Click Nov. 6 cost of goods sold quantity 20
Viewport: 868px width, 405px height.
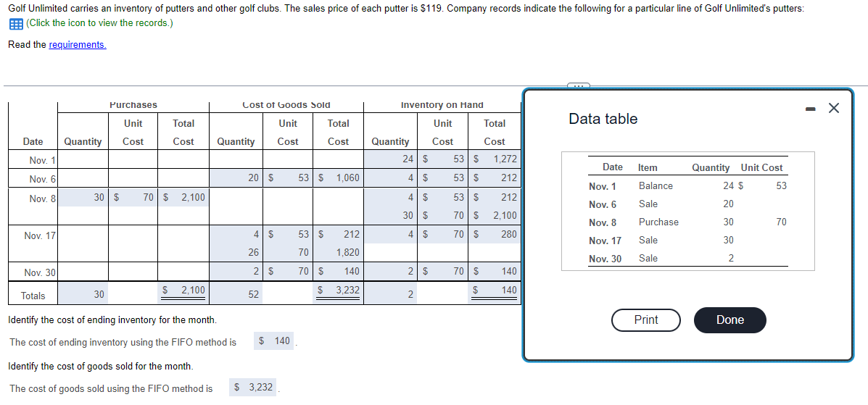point(238,178)
